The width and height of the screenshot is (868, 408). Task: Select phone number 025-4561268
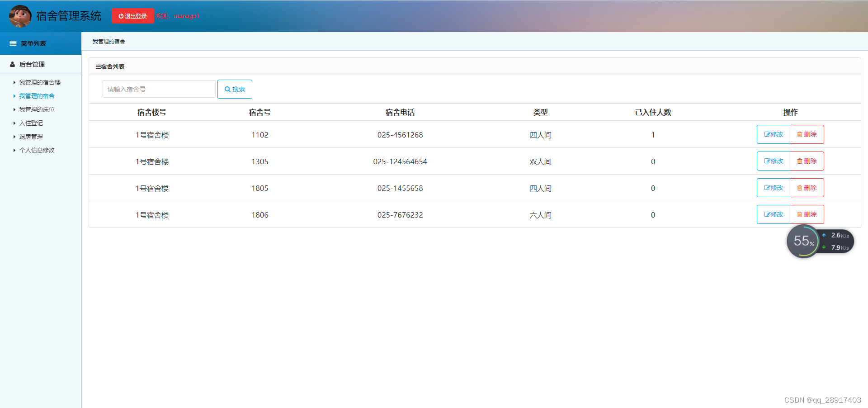[400, 135]
